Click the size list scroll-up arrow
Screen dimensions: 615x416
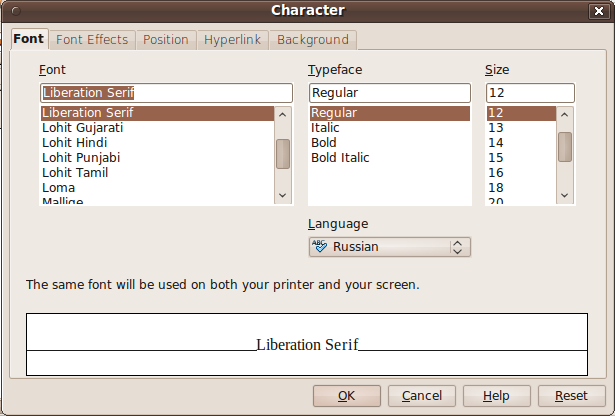click(565, 115)
